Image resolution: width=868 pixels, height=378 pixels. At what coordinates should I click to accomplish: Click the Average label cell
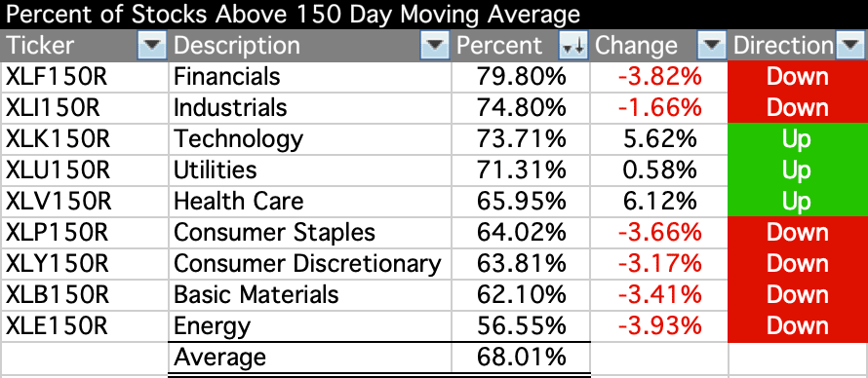tap(310, 358)
